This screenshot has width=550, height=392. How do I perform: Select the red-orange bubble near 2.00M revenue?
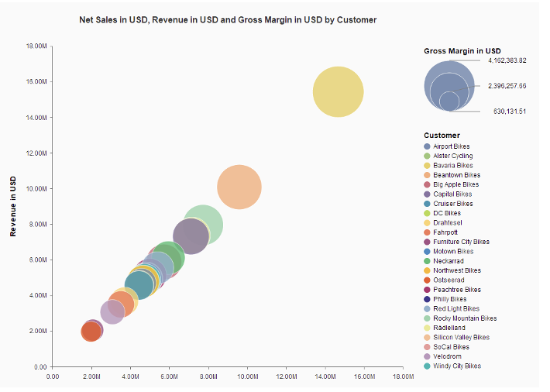click(91, 332)
